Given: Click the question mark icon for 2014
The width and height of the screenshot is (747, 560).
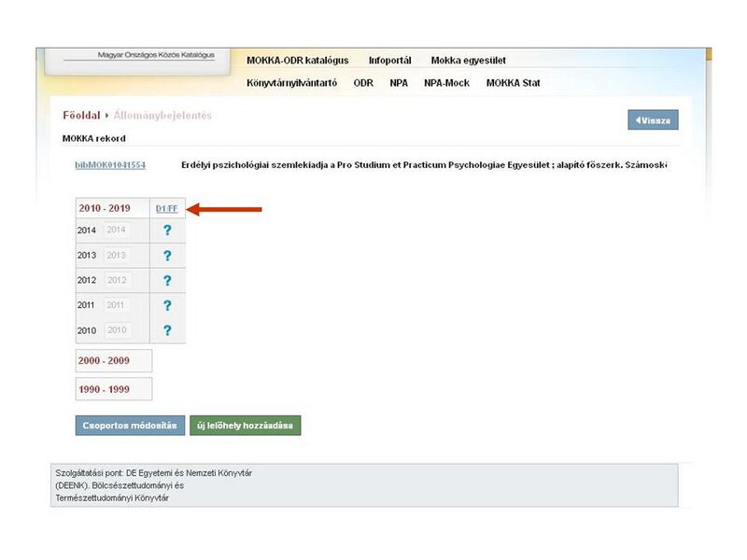Looking at the screenshot, I should pyautogui.click(x=167, y=231).
